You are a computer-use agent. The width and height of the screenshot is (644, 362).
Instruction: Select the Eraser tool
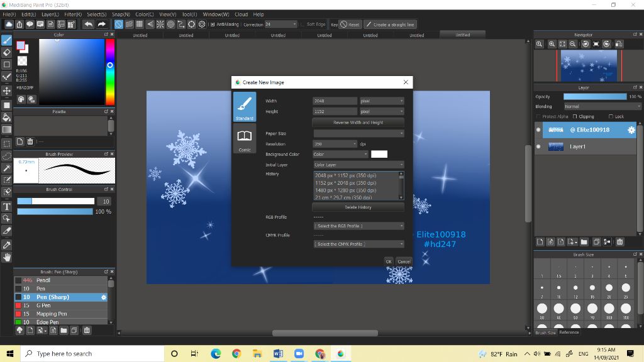coord(6,52)
